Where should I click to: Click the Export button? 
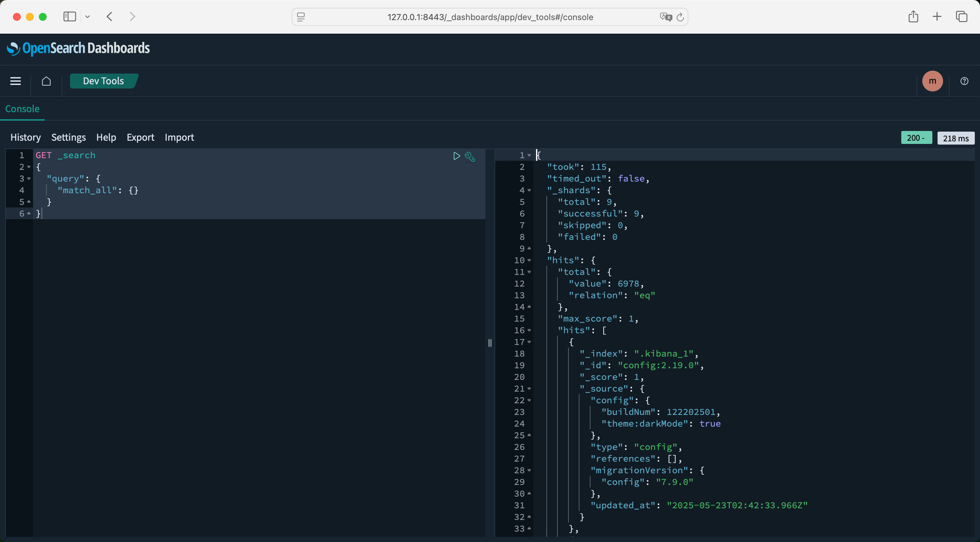140,137
